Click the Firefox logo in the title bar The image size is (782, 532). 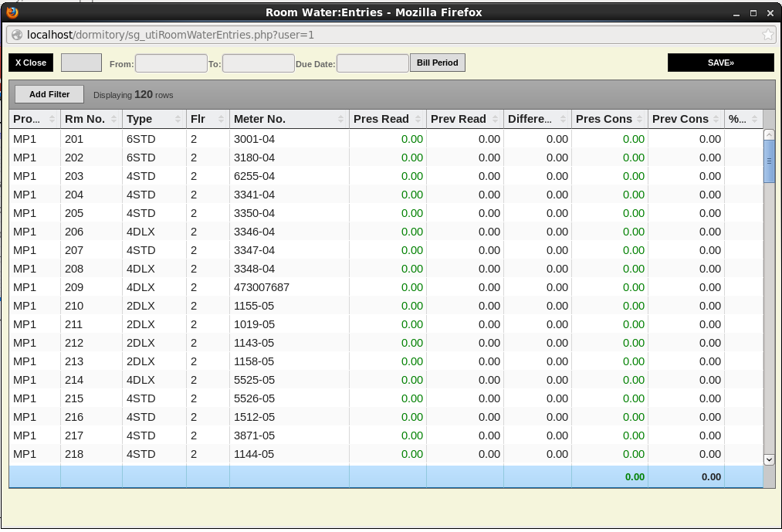point(11,12)
